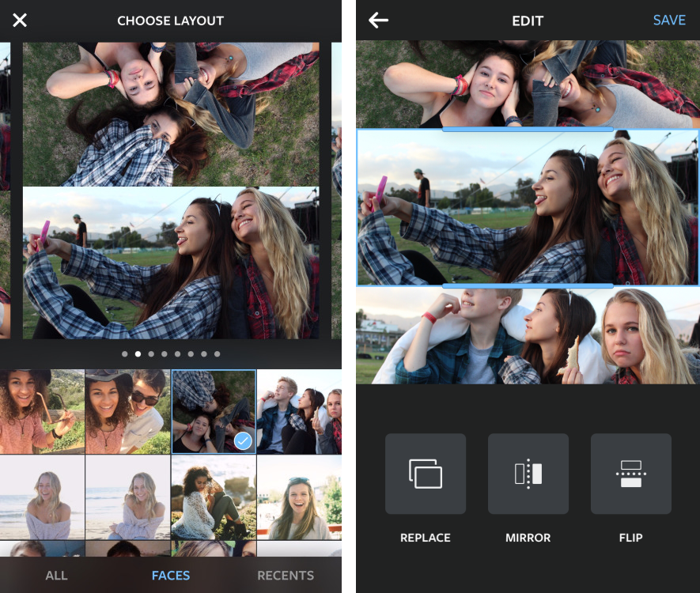The image size is (700, 593).
Task: Tap the Flip icon button
Action: click(631, 474)
